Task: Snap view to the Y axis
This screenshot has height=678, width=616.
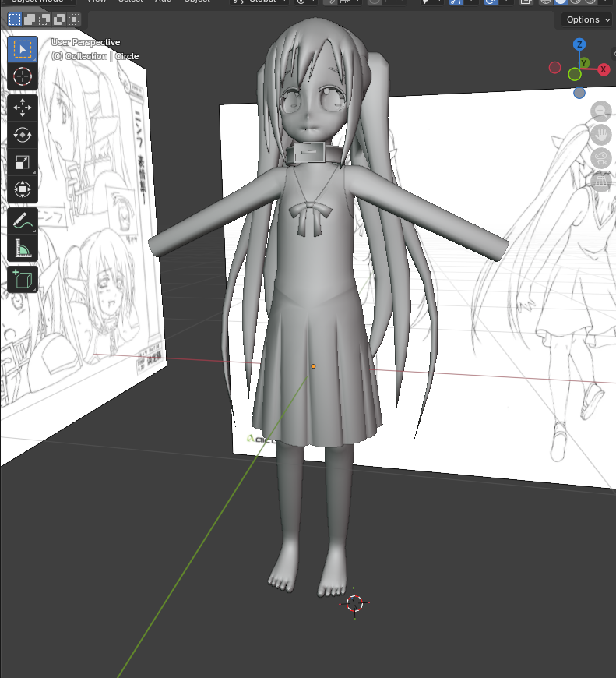Action: (585, 63)
